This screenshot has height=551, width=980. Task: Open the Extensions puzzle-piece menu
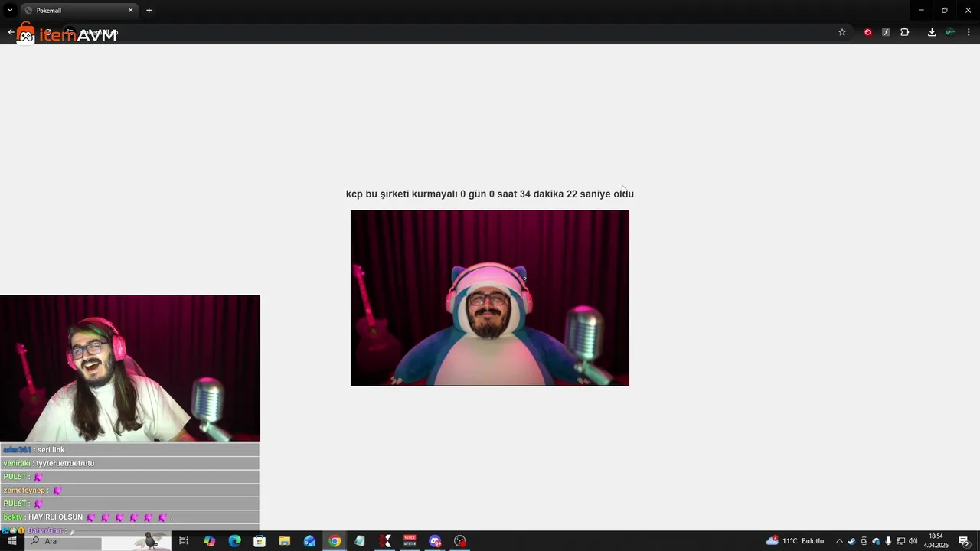[x=905, y=32]
